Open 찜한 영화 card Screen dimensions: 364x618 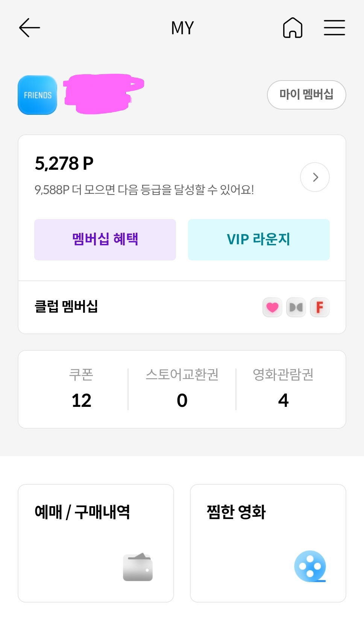point(268,543)
